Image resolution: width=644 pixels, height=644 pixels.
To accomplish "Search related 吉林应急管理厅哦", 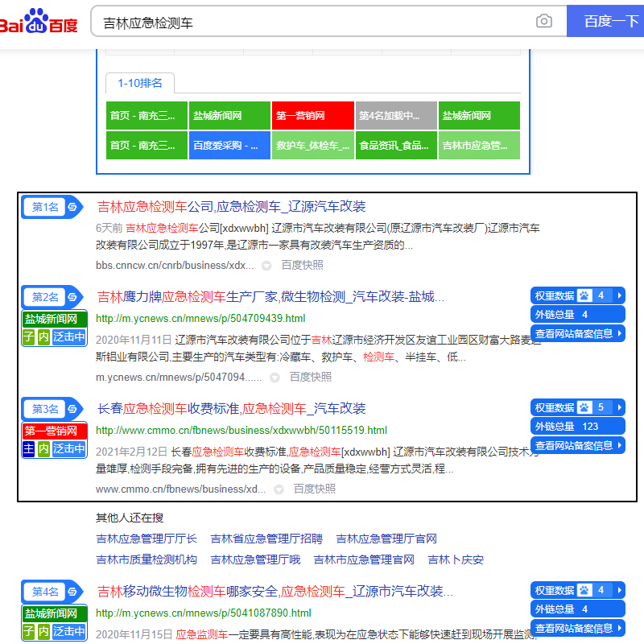I will click(x=255, y=559).
